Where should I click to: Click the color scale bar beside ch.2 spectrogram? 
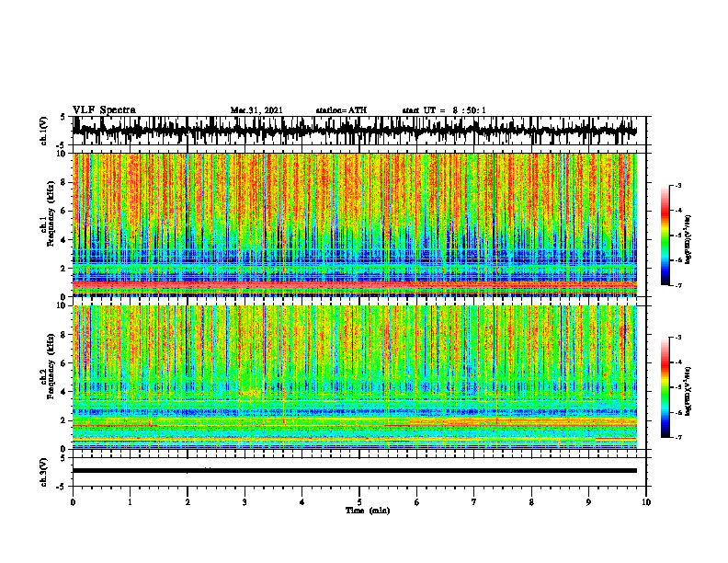tap(665, 387)
